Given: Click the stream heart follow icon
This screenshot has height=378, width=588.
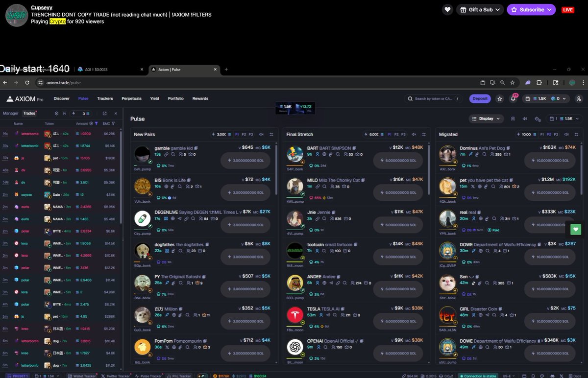Looking at the screenshot, I should pyautogui.click(x=447, y=9).
